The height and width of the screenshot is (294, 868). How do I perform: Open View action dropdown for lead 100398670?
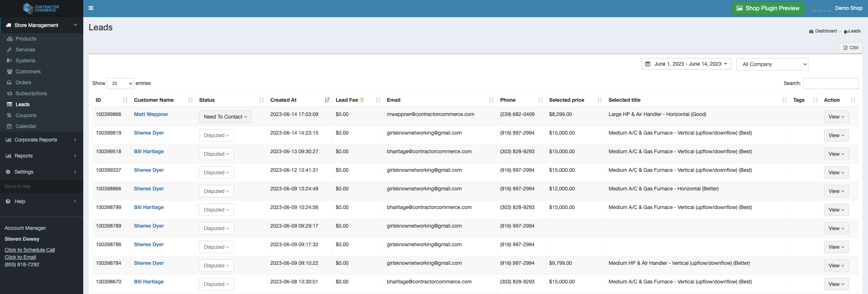coord(836,284)
